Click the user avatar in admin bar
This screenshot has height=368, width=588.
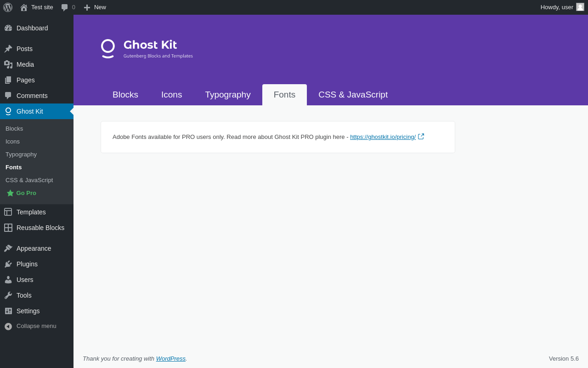(580, 7)
